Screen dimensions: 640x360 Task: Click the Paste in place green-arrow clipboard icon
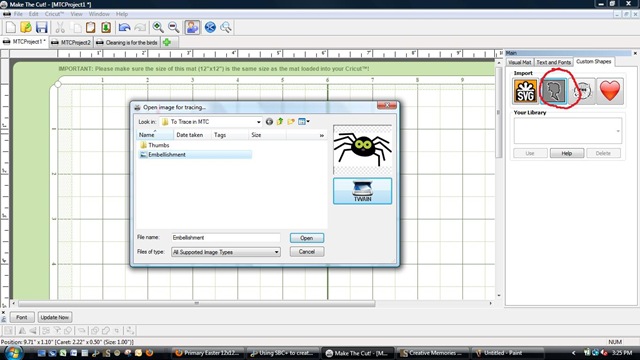click(x=106, y=27)
